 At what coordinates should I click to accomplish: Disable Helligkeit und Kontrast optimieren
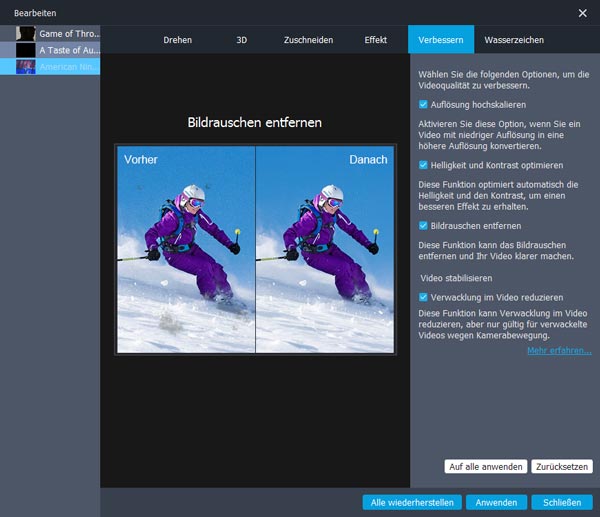click(424, 165)
